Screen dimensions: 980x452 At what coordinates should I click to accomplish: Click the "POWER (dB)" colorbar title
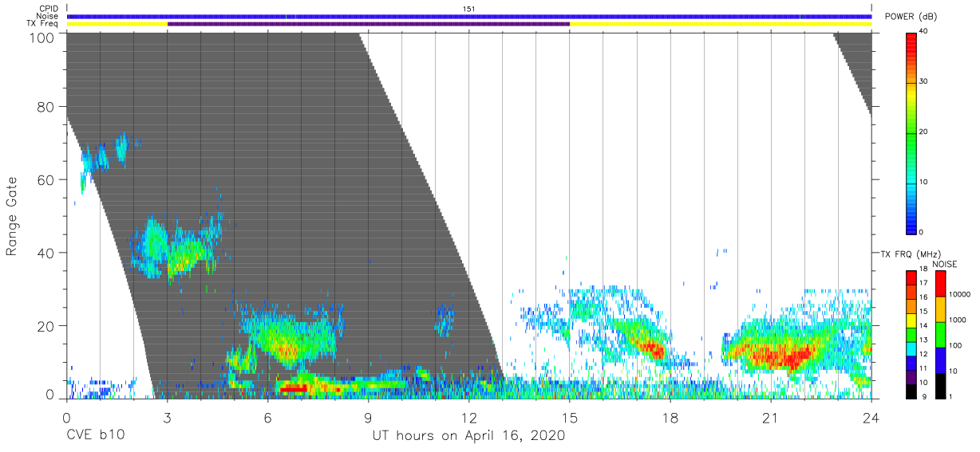coord(911,17)
